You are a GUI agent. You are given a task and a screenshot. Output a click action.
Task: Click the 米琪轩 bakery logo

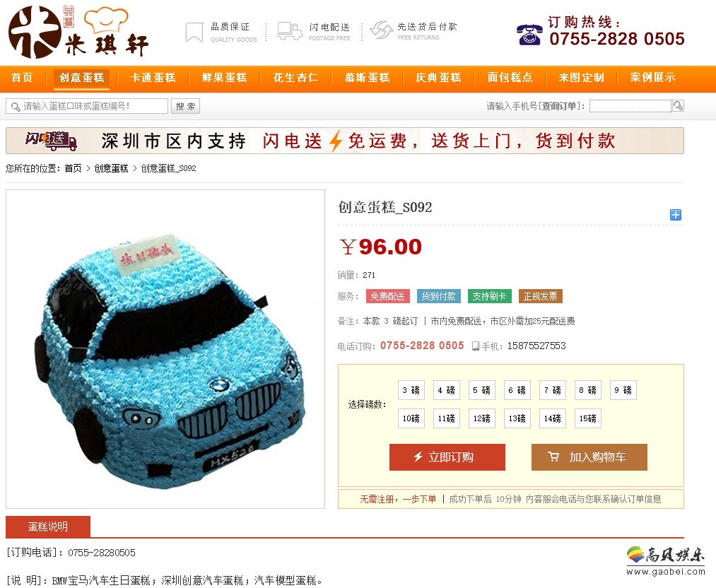click(x=78, y=32)
